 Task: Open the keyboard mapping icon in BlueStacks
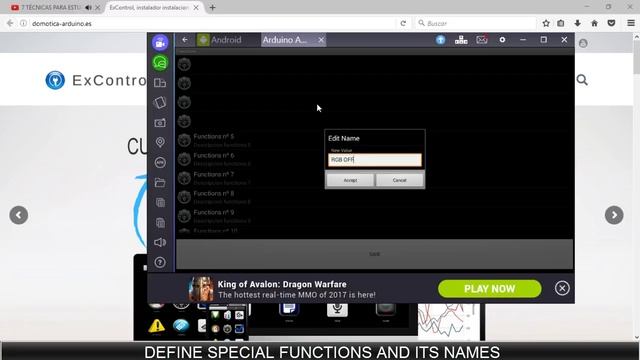[x=461, y=40]
